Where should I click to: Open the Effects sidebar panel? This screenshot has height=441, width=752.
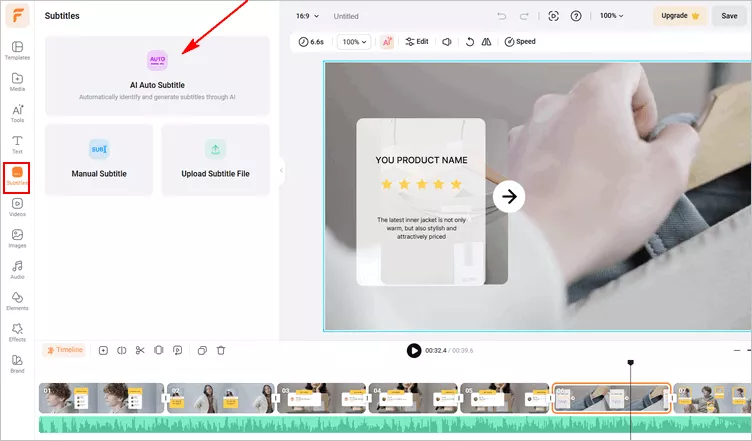point(17,332)
